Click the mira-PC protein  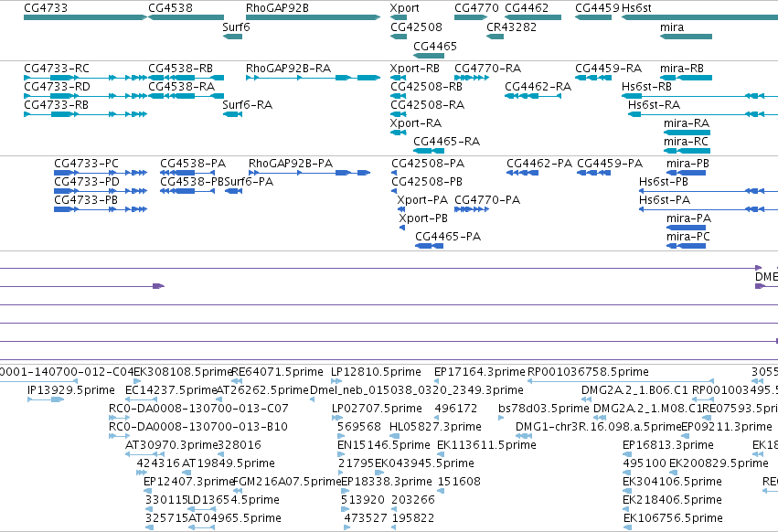coord(687,246)
